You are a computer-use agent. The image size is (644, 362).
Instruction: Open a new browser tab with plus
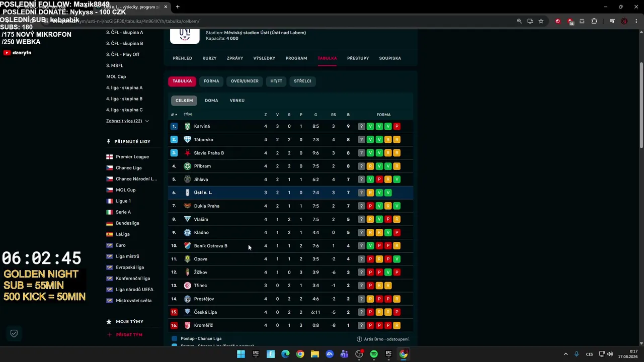pos(178,7)
